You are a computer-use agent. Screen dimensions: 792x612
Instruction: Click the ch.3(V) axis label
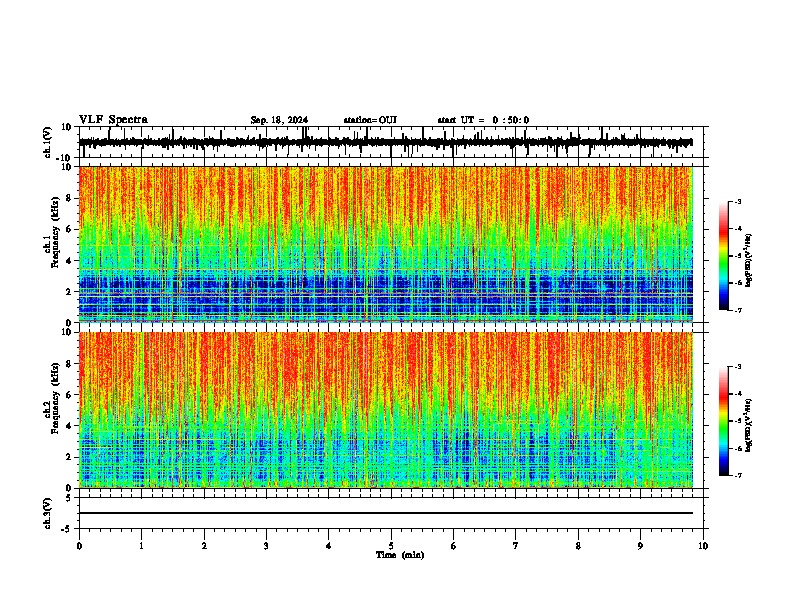click(48, 513)
